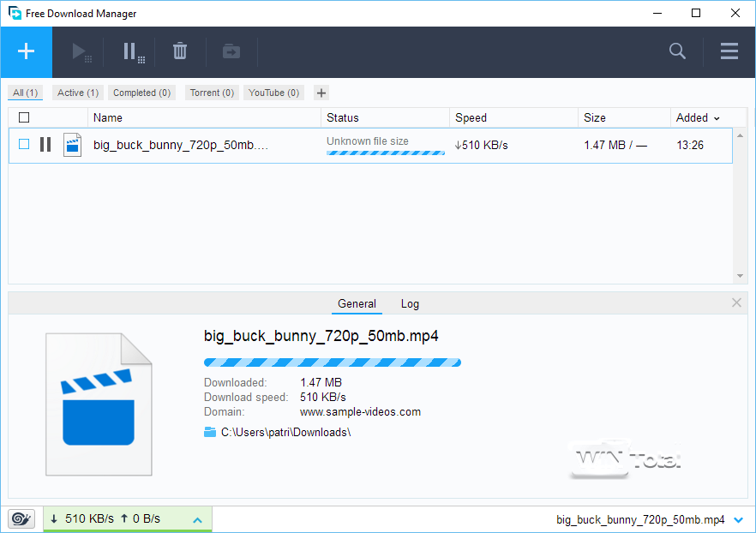Click the start downloads play icon

click(81, 52)
